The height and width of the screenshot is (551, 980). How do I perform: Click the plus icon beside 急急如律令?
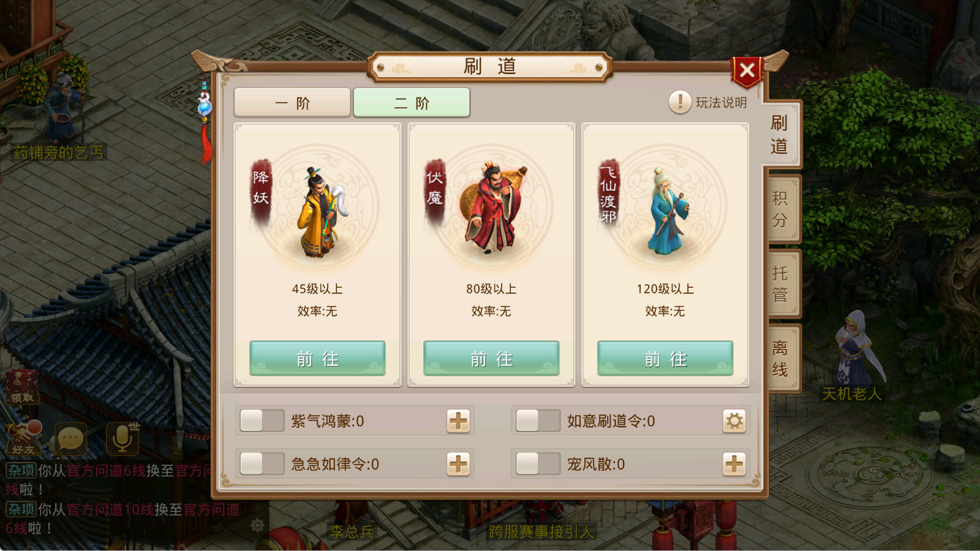[458, 464]
